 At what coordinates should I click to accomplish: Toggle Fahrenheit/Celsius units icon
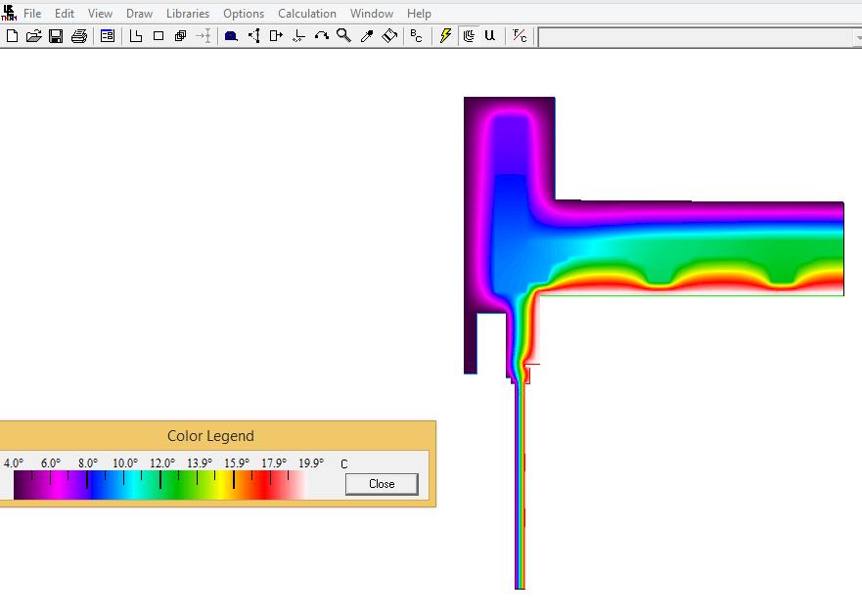(520, 36)
